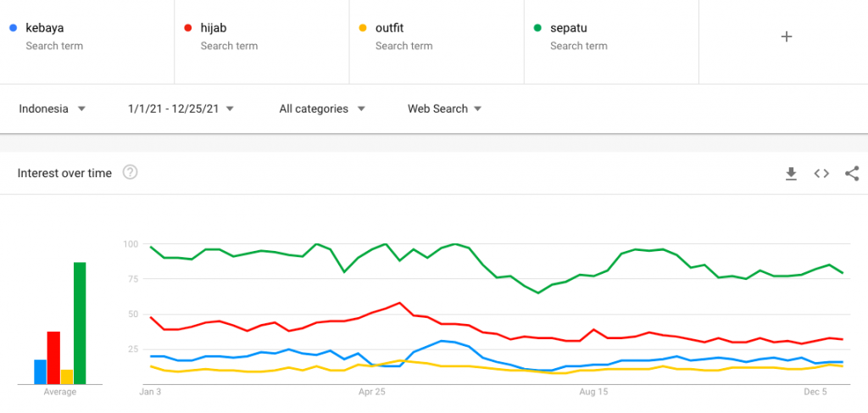
Task: Click the help icon beside Interest over time
Action: (130, 173)
